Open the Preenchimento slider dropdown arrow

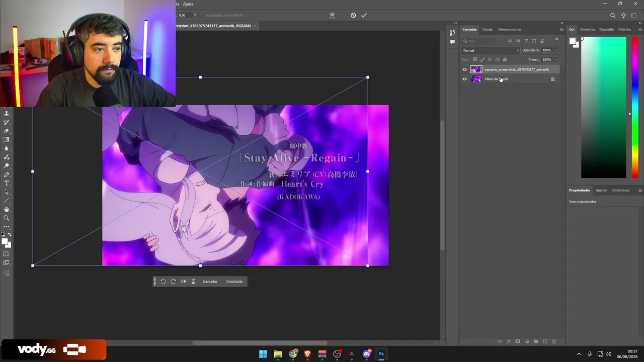[x=555, y=59]
